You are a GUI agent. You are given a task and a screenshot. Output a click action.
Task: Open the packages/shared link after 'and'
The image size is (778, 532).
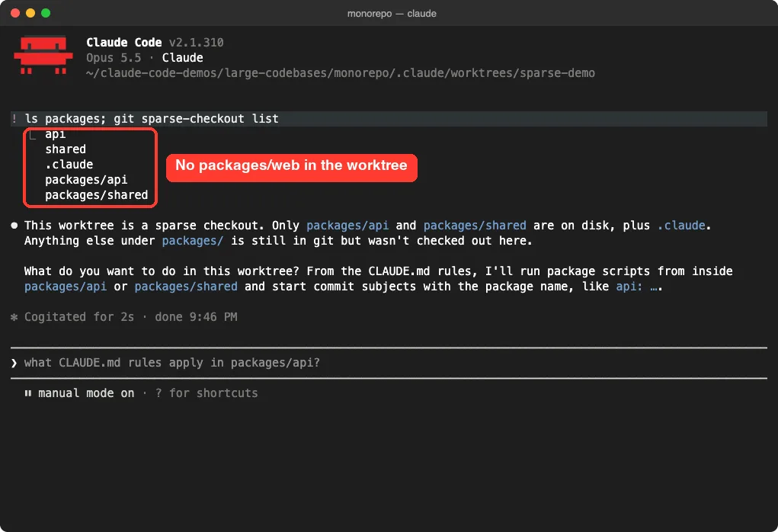[x=474, y=226]
